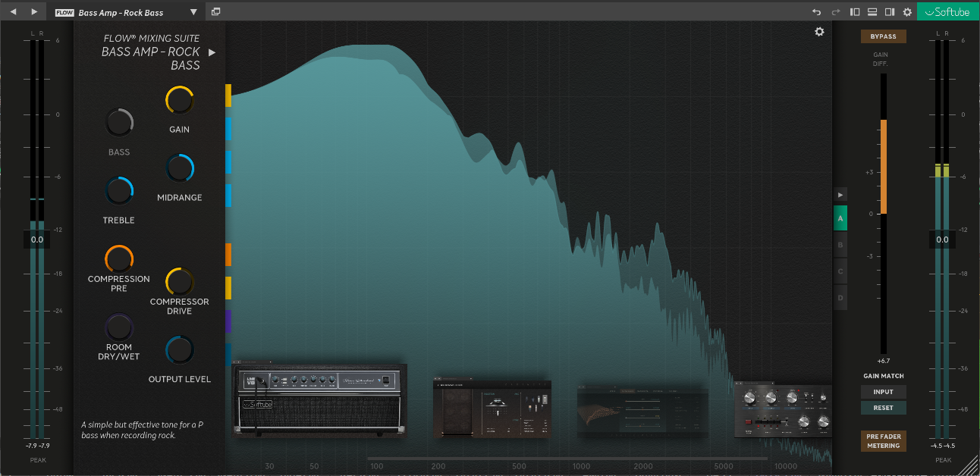Select the top yellow macro color tab
This screenshot has width=980, height=476.
point(228,96)
